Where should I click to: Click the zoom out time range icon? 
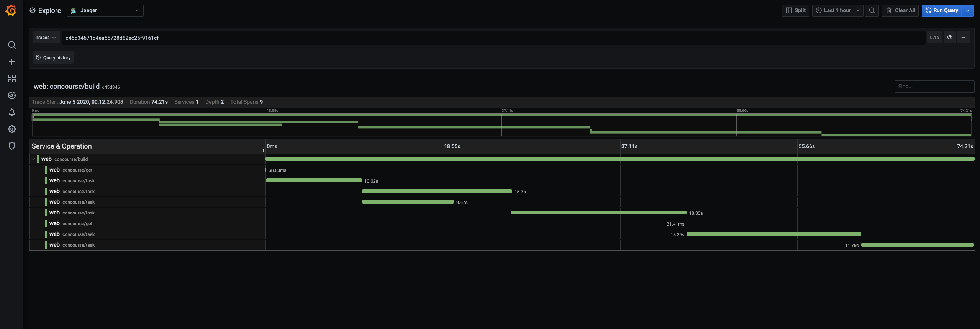872,11
